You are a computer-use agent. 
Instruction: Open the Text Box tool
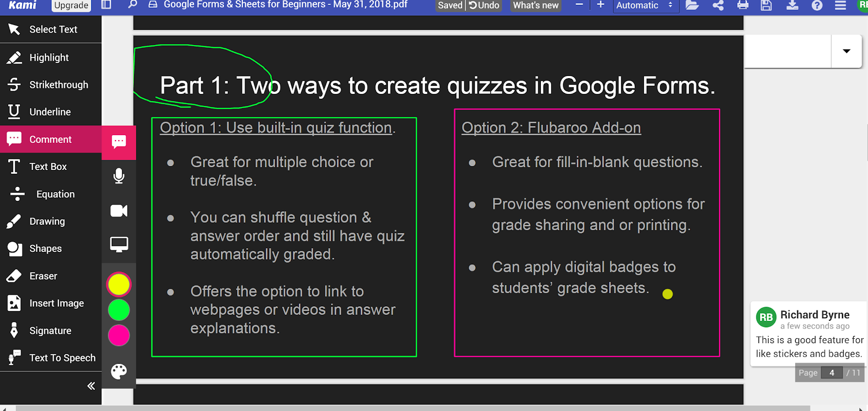[x=50, y=167]
